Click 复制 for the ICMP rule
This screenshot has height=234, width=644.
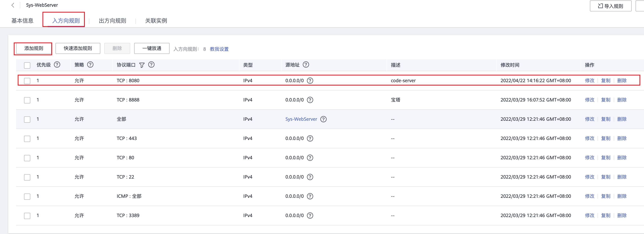[606, 196]
